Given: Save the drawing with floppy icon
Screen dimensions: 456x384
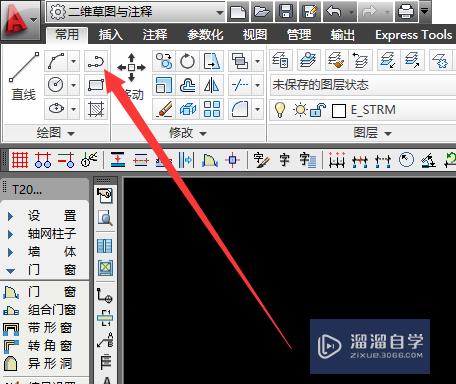Looking at the screenshot, I should tap(286, 12).
